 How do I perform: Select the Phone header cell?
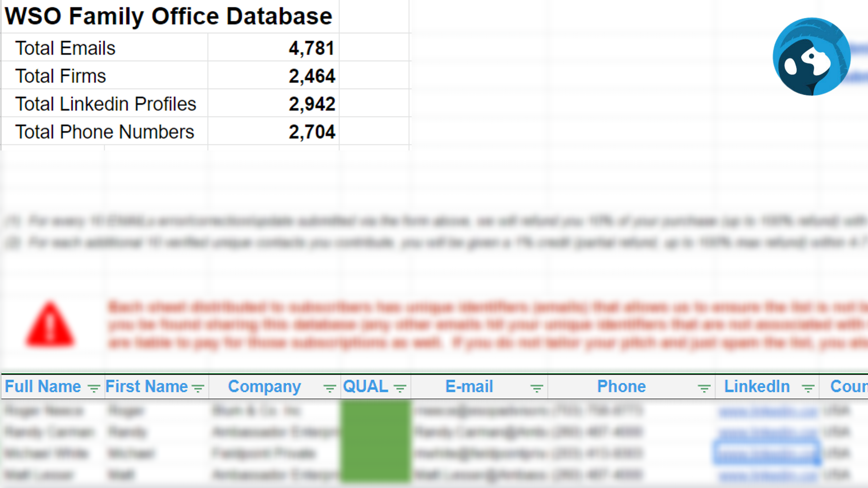pyautogui.click(x=621, y=386)
